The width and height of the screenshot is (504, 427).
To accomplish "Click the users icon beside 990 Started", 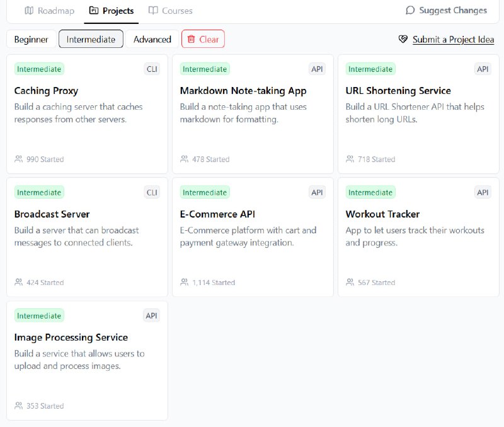I will [19, 159].
